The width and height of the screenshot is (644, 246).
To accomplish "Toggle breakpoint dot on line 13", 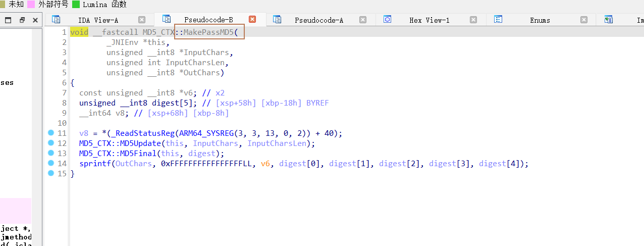I will pos(50,153).
